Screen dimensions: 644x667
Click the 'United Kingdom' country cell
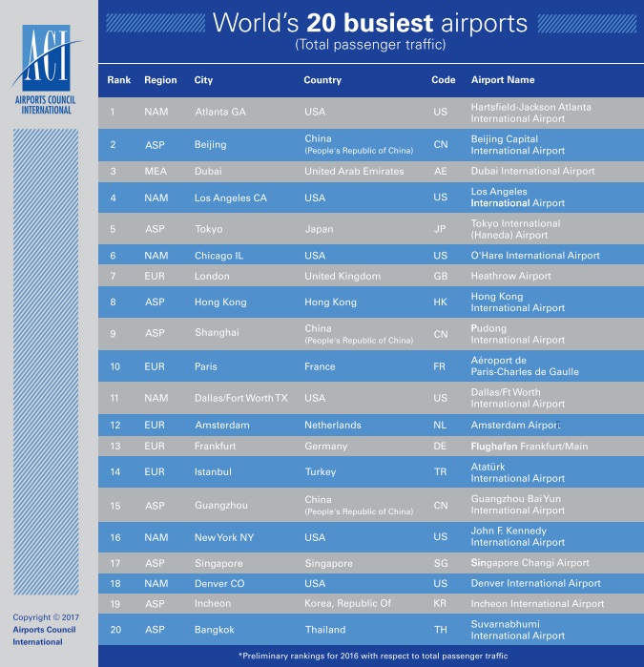[343, 276]
